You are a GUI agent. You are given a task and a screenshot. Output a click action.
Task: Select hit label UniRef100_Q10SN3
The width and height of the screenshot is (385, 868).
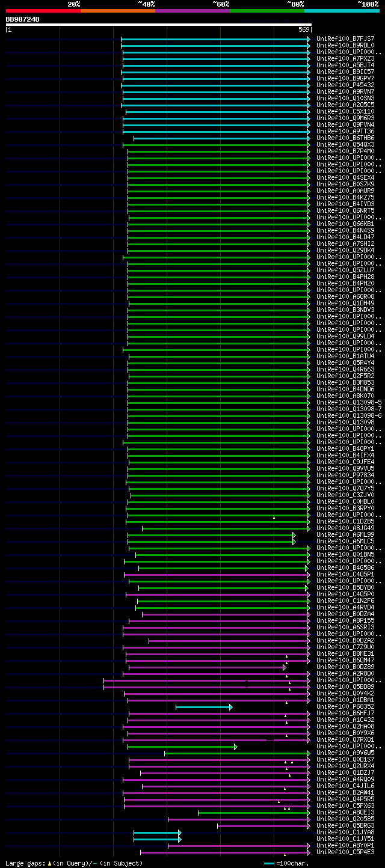pos(345,98)
